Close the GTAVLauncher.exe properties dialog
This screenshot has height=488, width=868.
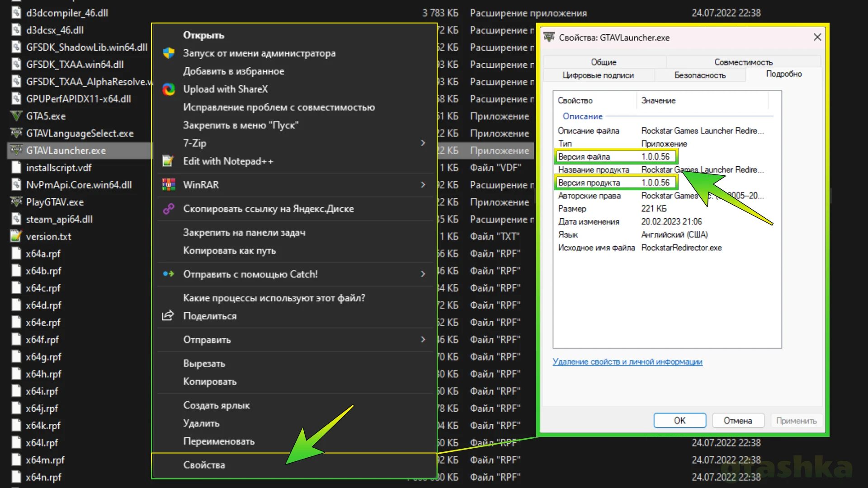pos(817,38)
